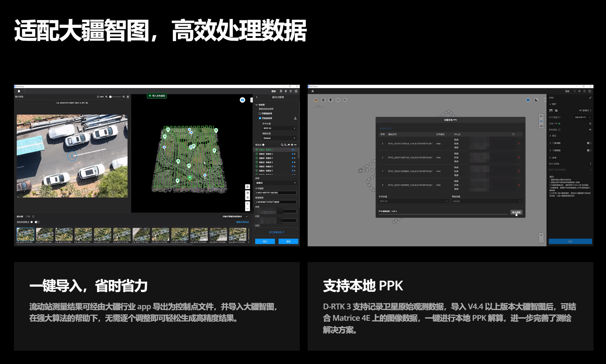The width and height of the screenshot is (606, 364).
Task: Open help icon in control point window
Action: pyautogui.click(x=291, y=91)
